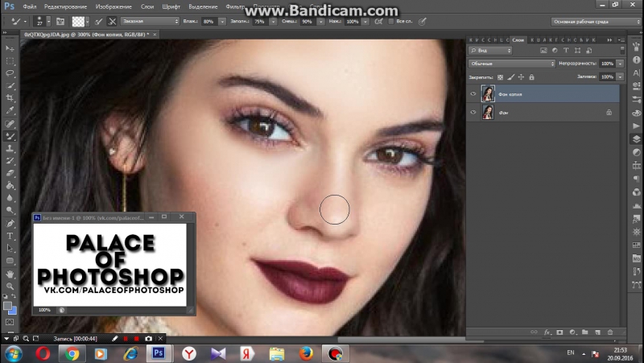Select the Paint Bucket tool

[10, 186]
